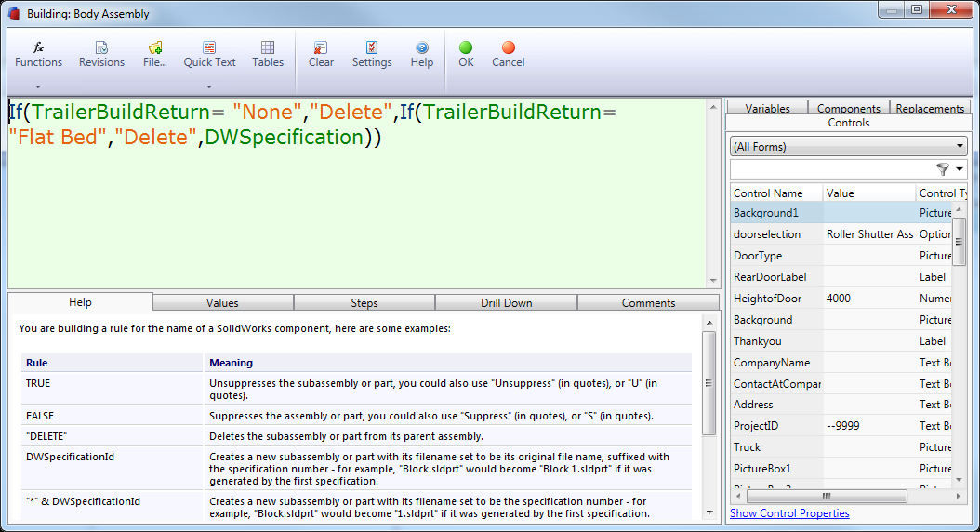
Task: Click the rule editor scroll down arrow
Action: pos(713,281)
